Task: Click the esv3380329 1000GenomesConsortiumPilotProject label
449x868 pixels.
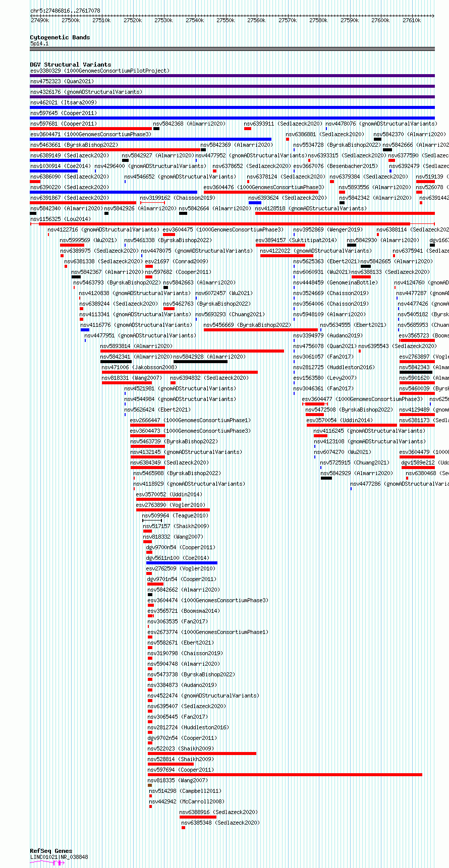Action: pyautogui.click(x=100, y=71)
